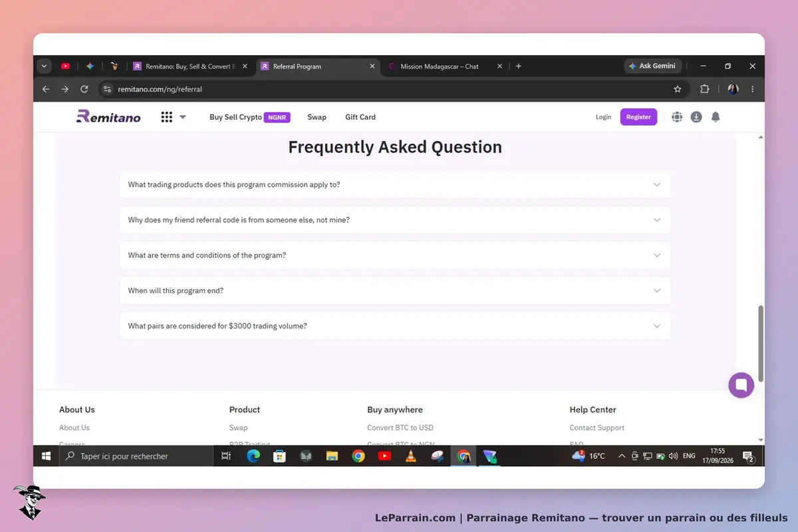This screenshot has height=532, width=798.
Task: Click the Contact Support footer link
Action: click(x=597, y=428)
